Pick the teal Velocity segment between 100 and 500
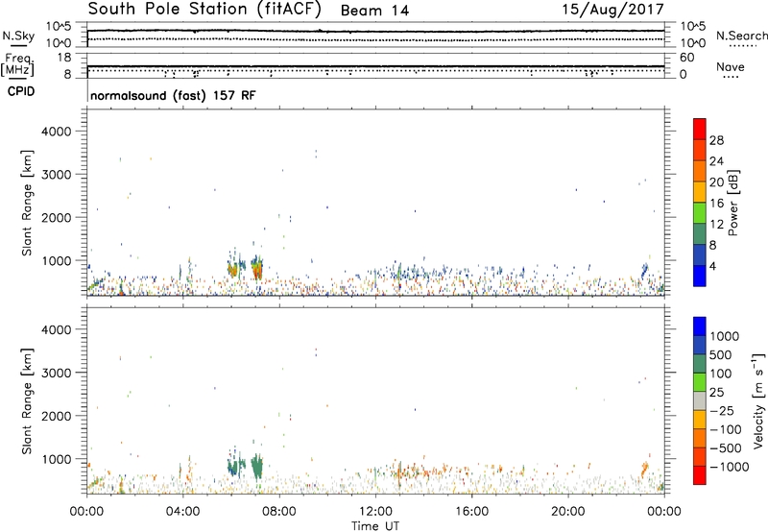The height and width of the screenshot is (532, 768). [700, 364]
